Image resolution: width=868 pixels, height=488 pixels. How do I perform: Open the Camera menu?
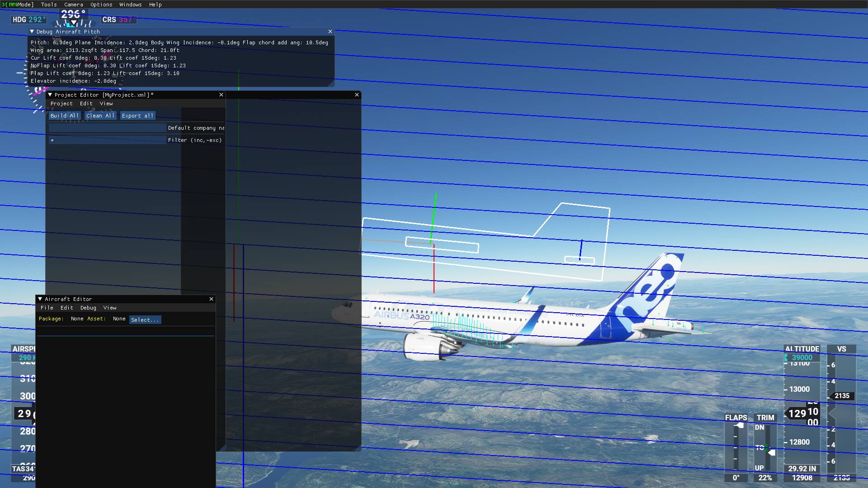tap(73, 5)
